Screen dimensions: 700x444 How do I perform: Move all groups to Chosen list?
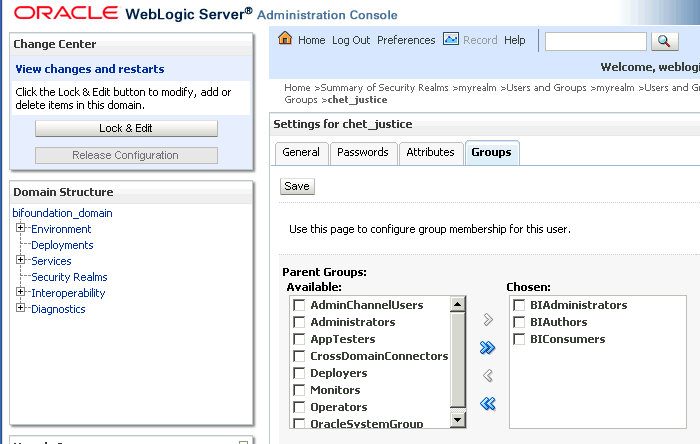[488, 348]
